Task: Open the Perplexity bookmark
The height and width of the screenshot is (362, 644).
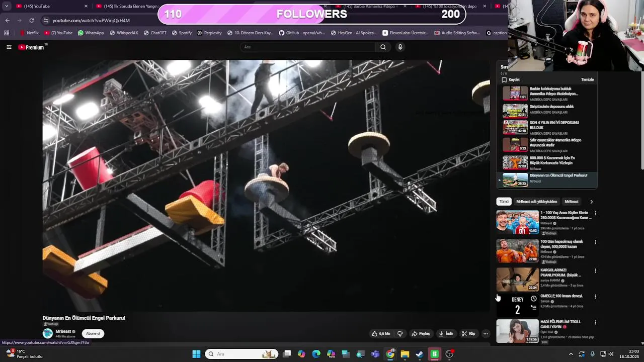Action: [x=209, y=33]
